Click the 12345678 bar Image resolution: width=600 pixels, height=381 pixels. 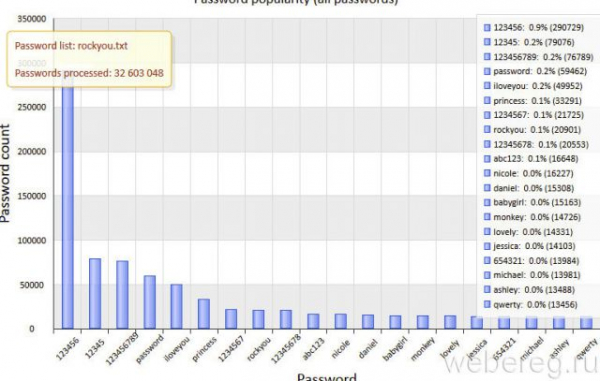point(286,319)
